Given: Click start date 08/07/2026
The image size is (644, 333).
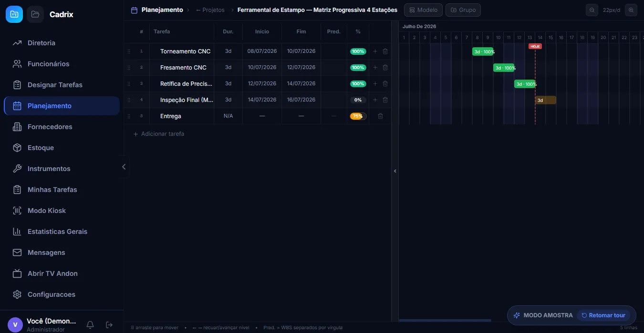Looking at the screenshot, I should click(x=262, y=51).
